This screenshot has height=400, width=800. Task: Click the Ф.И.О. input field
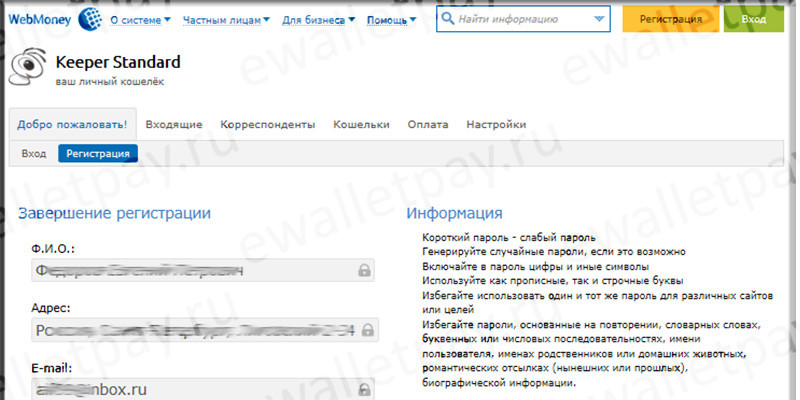(x=203, y=270)
